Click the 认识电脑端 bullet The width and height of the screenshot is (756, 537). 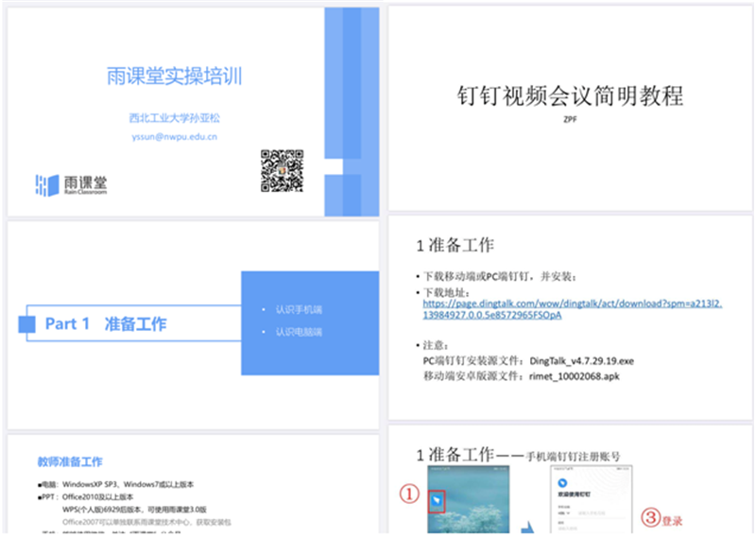click(298, 332)
